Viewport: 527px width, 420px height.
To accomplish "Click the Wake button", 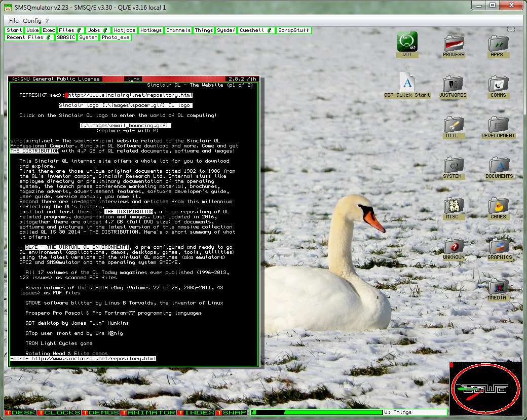I will (32, 30).
